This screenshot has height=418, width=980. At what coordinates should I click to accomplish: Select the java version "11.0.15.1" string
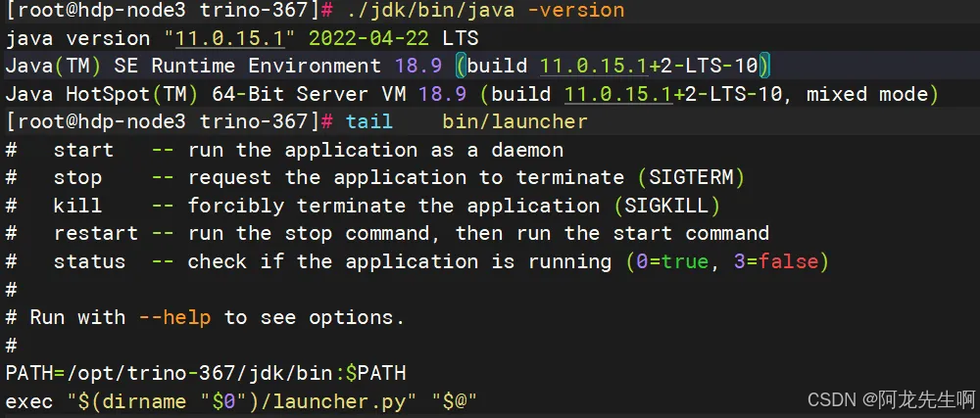point(151,39)
